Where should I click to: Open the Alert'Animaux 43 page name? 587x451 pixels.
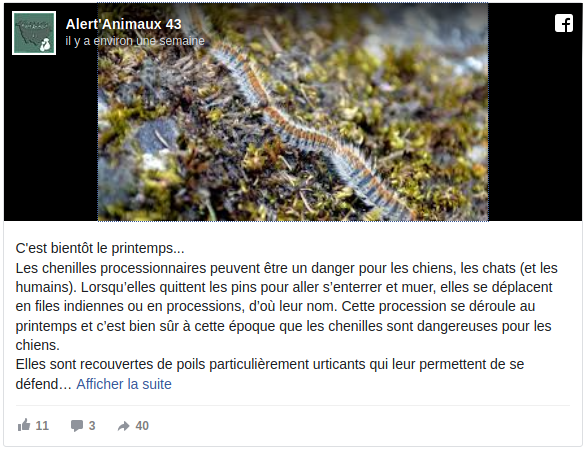[124, 24]
